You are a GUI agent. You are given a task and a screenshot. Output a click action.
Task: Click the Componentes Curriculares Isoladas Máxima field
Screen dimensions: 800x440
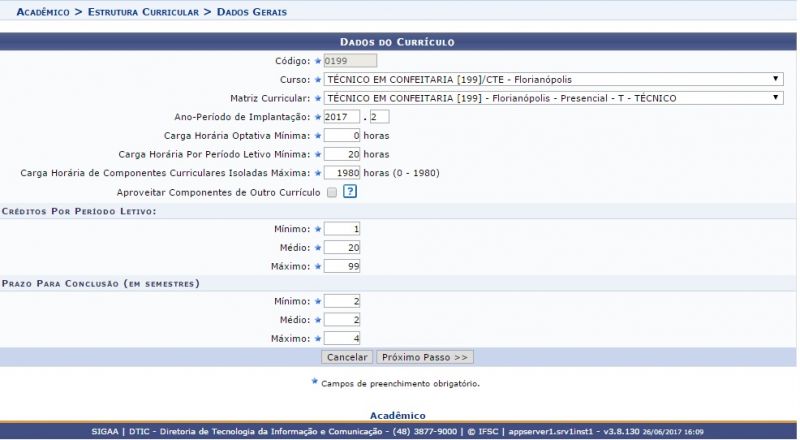point(342,173)
